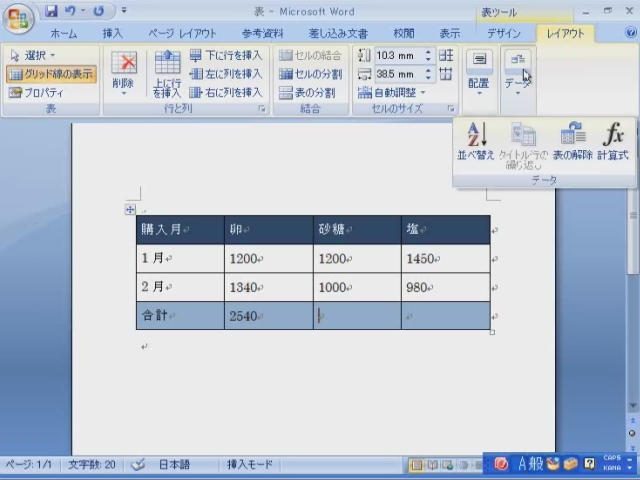640x480 pixels.
Task: Toggle 挿入モード in status bar
Action: click(x=250, y=465)
